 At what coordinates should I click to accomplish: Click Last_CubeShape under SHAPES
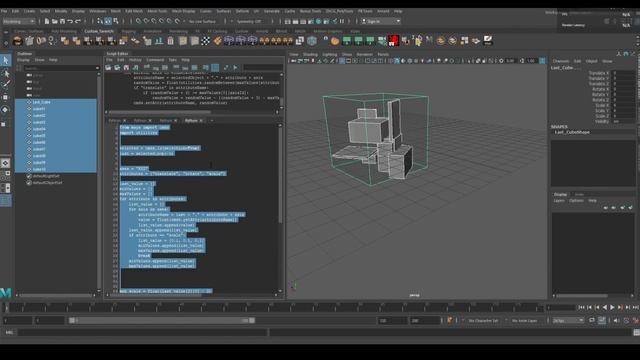(572, 132)
